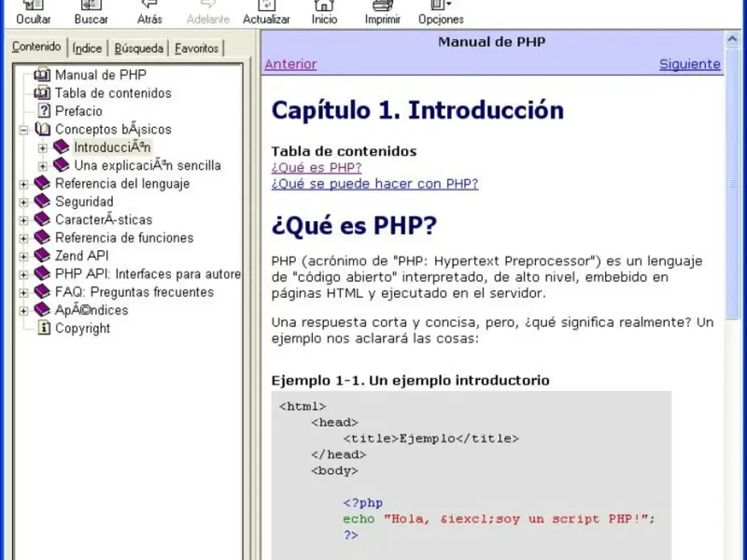Screen dimensions: 747x560
Task: Switch to the Búsqueda tab
Action: coord(138,49)
